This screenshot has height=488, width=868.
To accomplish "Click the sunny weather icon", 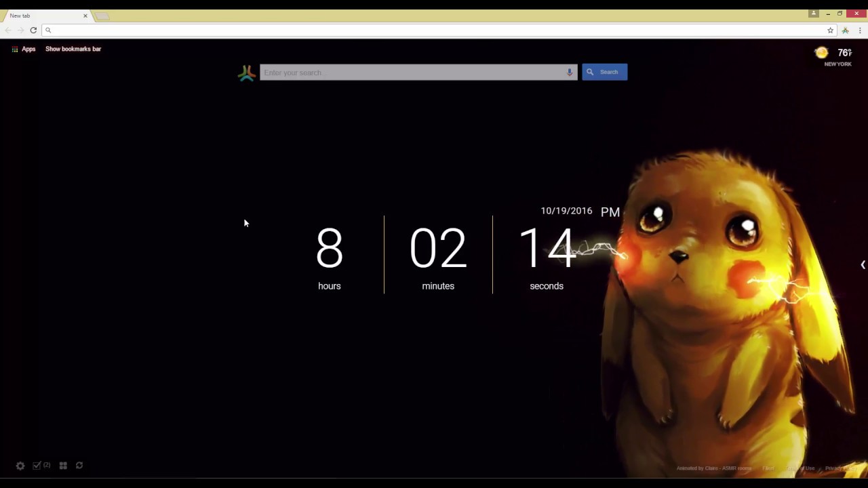I will [x=821, y=53].
